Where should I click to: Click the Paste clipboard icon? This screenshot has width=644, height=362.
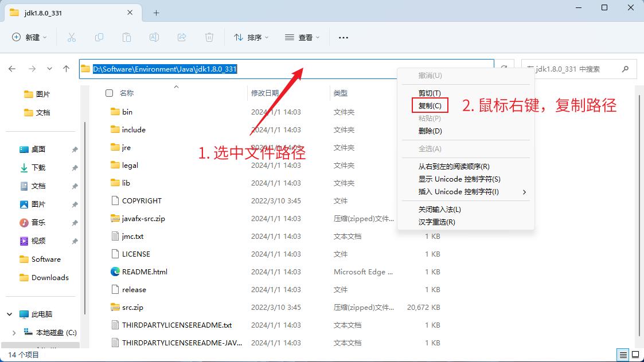pyautogui.click(x=127, y=37)
